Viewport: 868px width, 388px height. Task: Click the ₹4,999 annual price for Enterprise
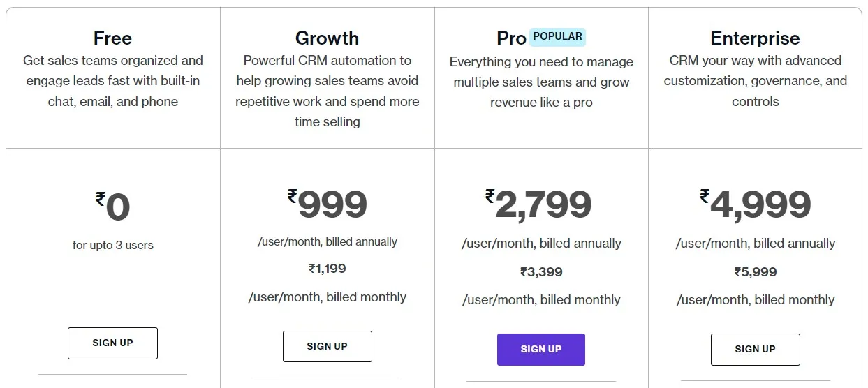pyautogui.click(x=756, y=204)
